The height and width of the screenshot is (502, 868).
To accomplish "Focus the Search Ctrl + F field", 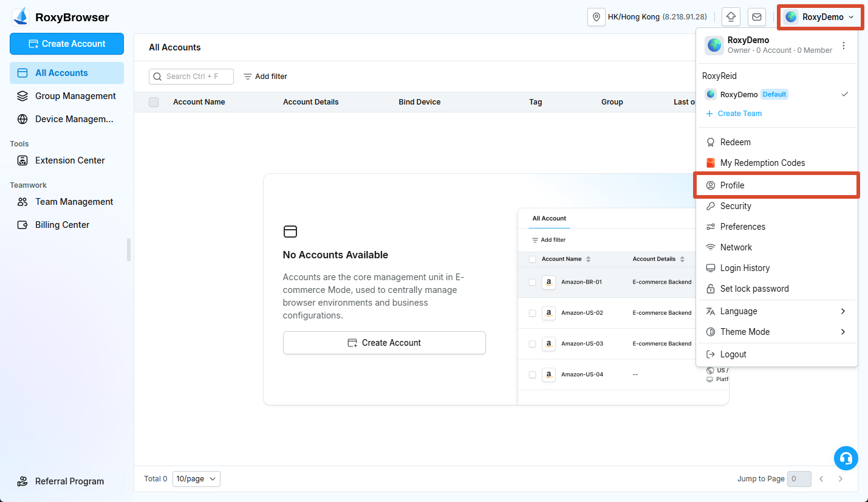I will click(x=191, y=77).
